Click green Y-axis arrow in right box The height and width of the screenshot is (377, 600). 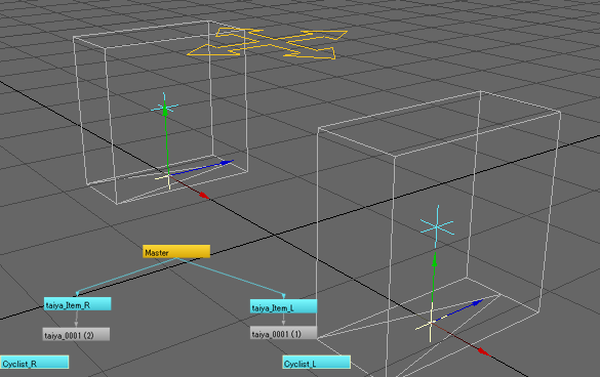pyautogui.click(x=434, y=261)
